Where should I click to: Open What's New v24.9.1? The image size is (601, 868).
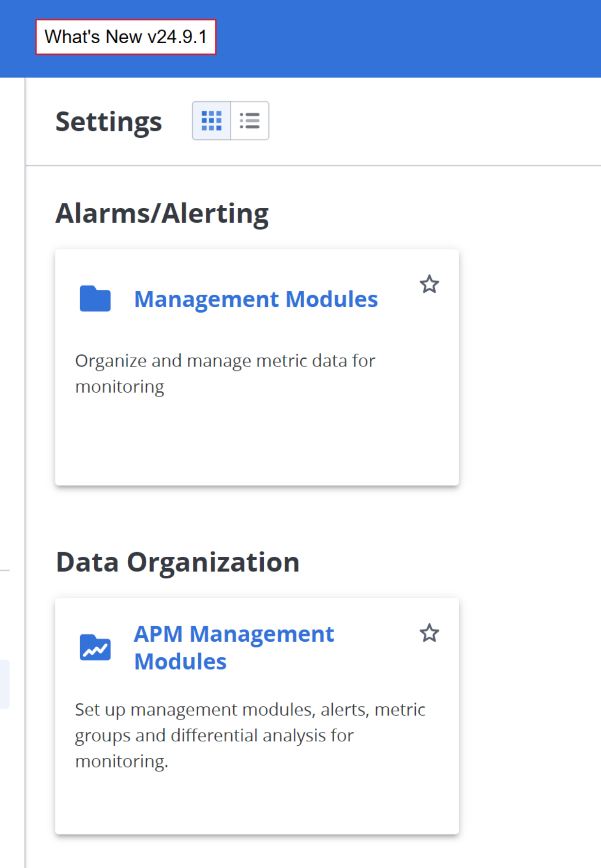point(126,37)
